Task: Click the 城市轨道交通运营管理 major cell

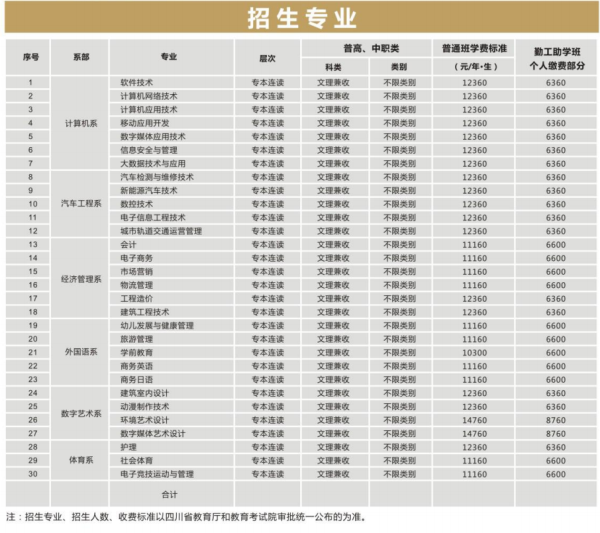Action: click(x=171, y=231)
